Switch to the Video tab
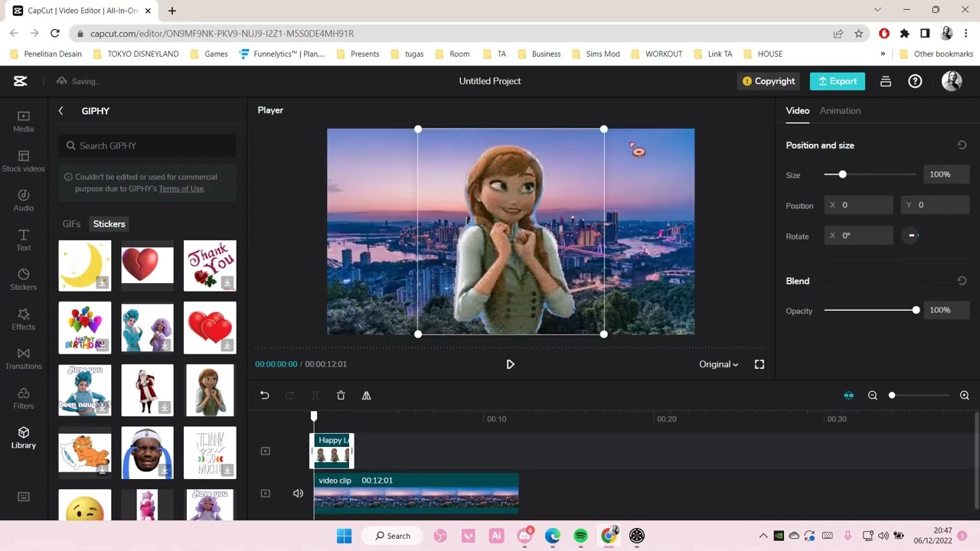980x551 pixels. coord(797,111)
